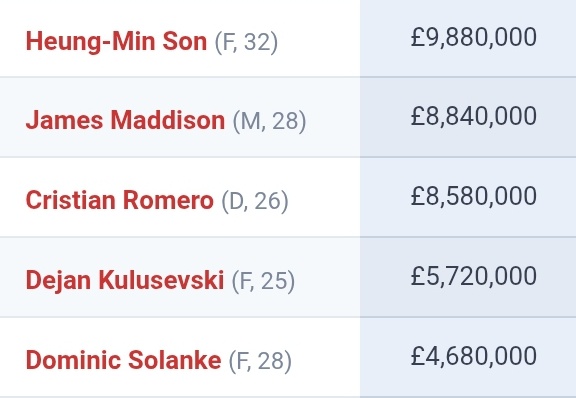Click the £8,840,000 salary cell

coord(468,117)
